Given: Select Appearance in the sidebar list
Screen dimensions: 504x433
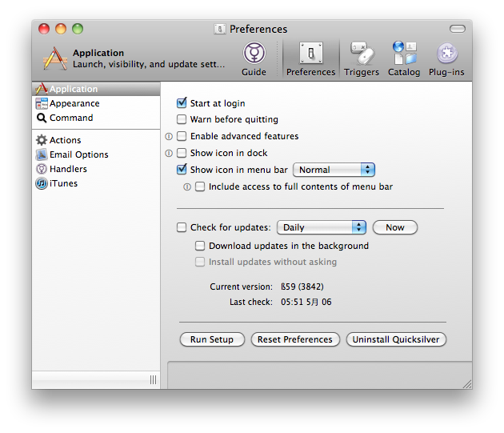Looking at the screenshot, I should (x=96, y=103).
